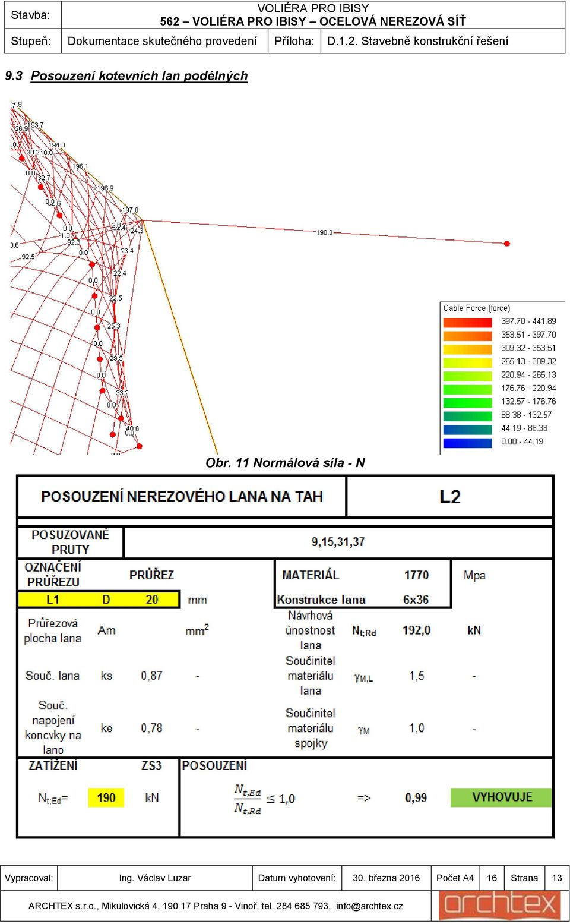Select the orange 353.51 - 397.70 legend swatch
570x924 pixels.
coord(468,336)
